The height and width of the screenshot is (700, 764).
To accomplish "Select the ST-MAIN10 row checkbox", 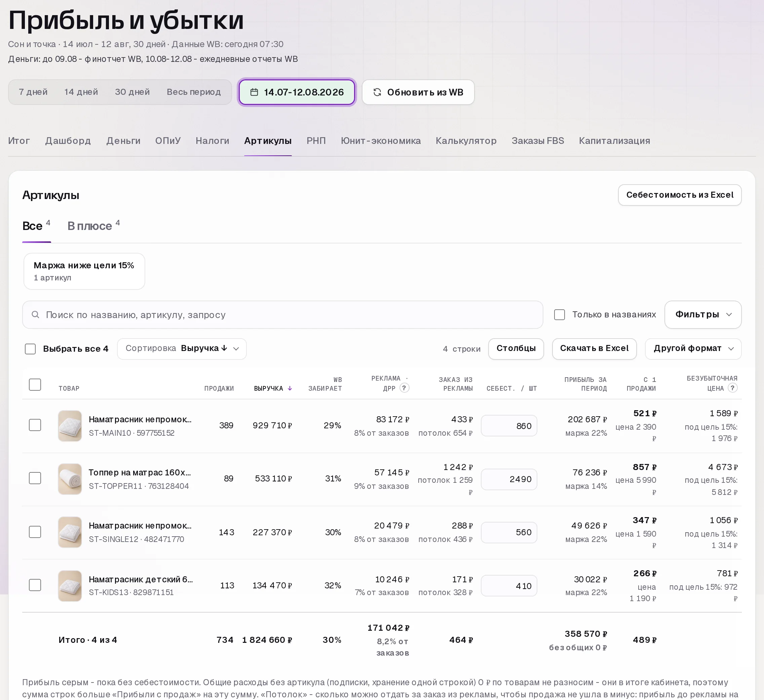I will tap(35, 425).
